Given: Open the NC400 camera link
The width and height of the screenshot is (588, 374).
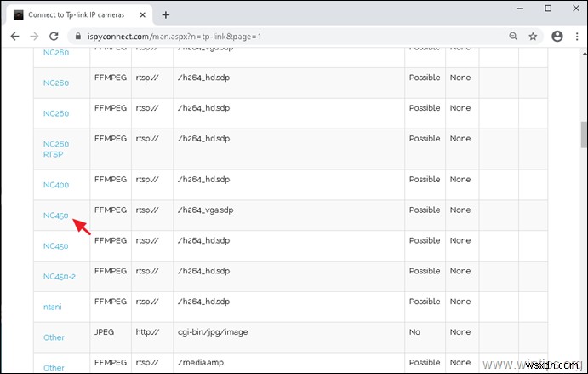Looking at the screenshot, I should pos(55,185).
